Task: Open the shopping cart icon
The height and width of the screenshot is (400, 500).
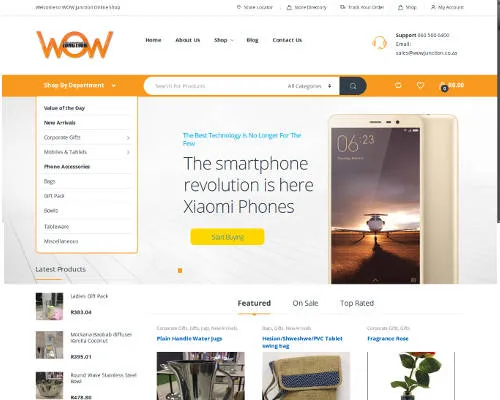Action: tap(443, 86)
